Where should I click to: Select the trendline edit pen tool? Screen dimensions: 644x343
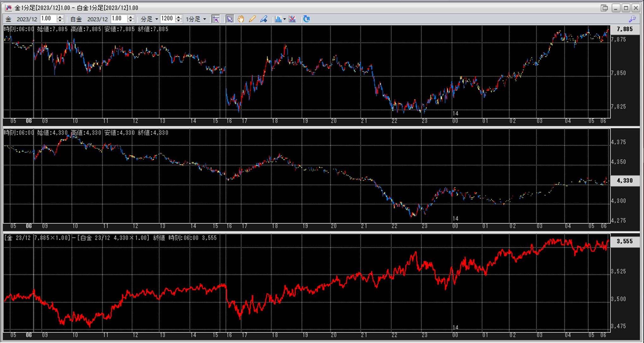click(264, 19)
